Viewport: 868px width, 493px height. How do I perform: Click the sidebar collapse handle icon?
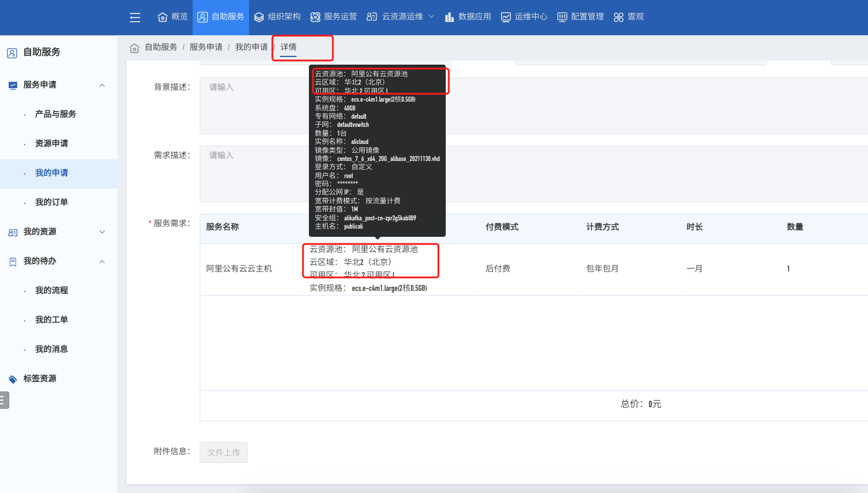point(4,400)
